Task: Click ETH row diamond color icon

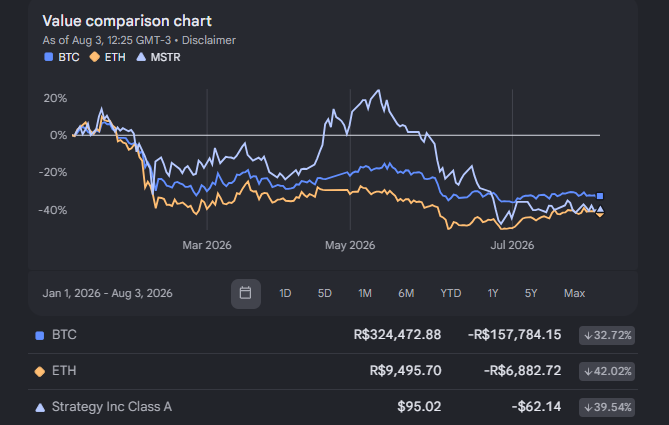Action: tap(40, 372)
